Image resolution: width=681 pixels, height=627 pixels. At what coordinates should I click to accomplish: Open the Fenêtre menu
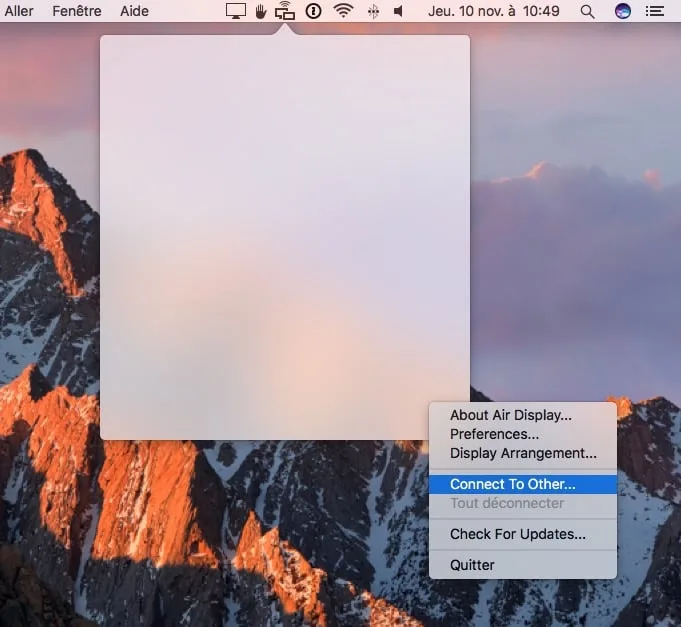[x=77, y=11]
